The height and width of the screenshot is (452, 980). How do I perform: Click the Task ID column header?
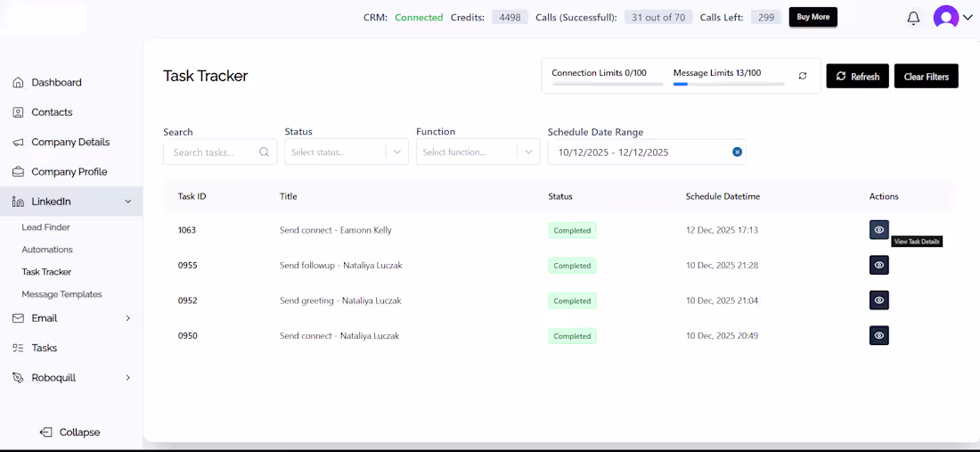[x=192, y=196]
